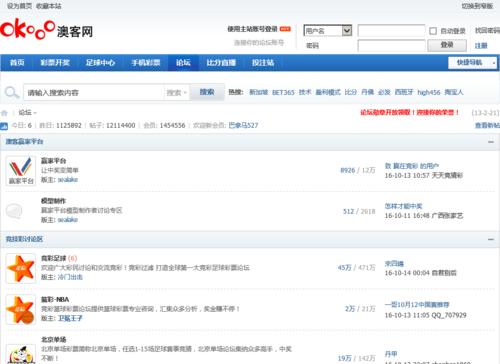Click poster name QQ_707929
The height and width of the screenshot is (364, 500).
coord(449,315)
